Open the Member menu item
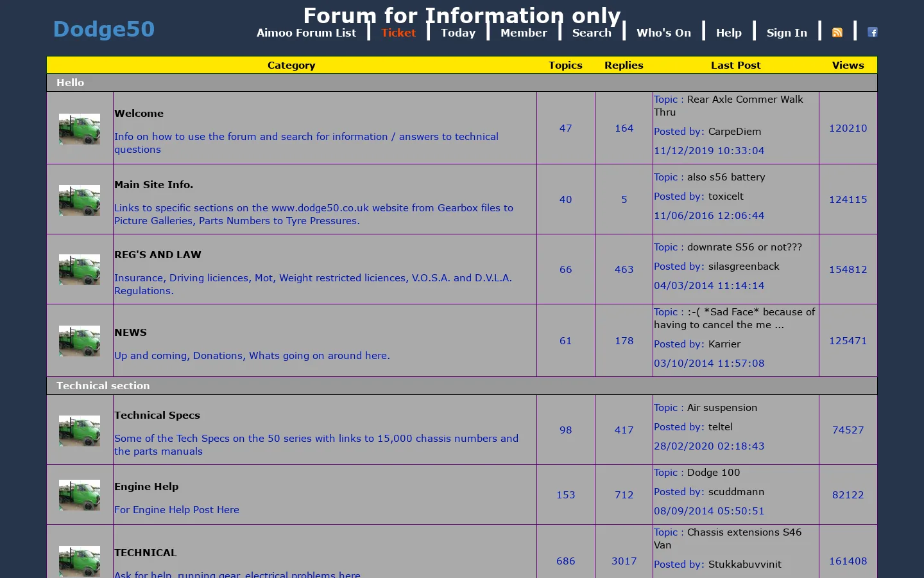Screen dimensions: 924x578 coord(524,33)
